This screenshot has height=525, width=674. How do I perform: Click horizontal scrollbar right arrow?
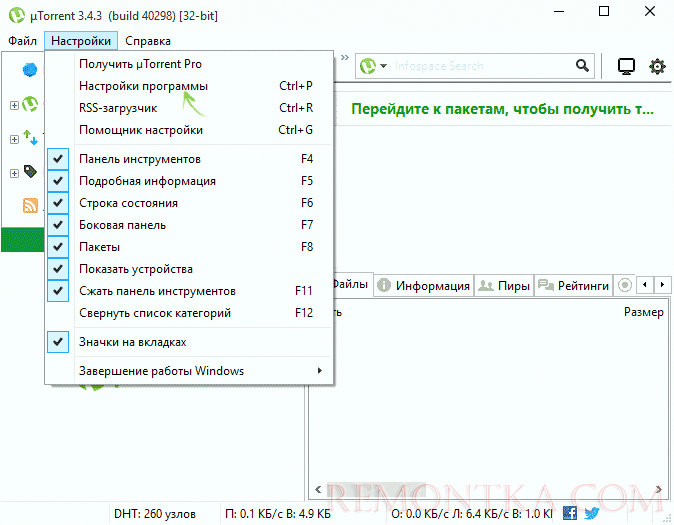click(x=659, y=489)
